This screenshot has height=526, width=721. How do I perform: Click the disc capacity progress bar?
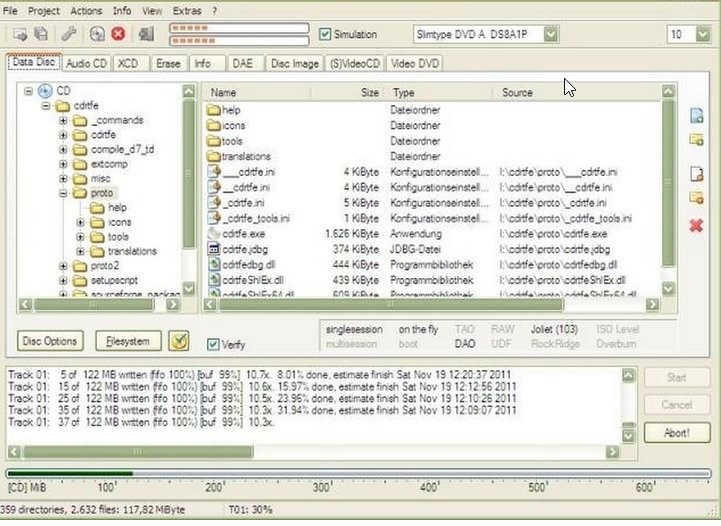click(359, 473)
